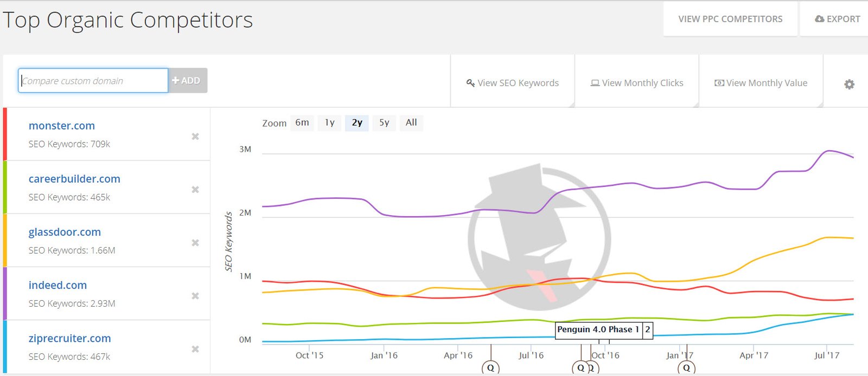Click the 1M y-axis label

click(x=245, y=276)
